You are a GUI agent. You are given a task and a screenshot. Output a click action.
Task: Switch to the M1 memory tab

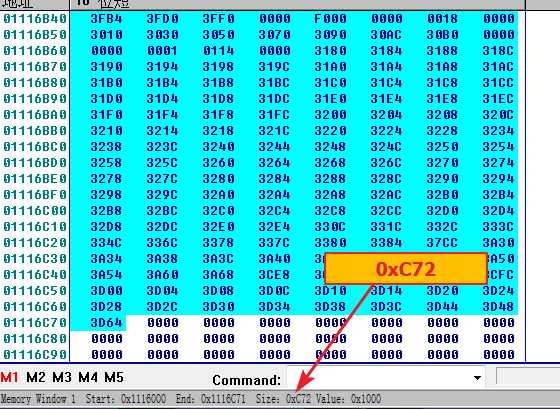click(9, 377)
